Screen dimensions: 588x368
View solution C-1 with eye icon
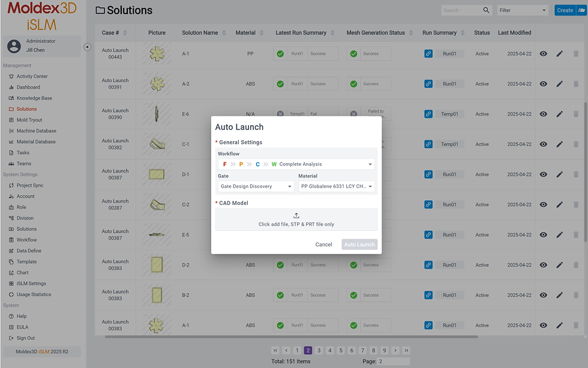coord(543,144)
